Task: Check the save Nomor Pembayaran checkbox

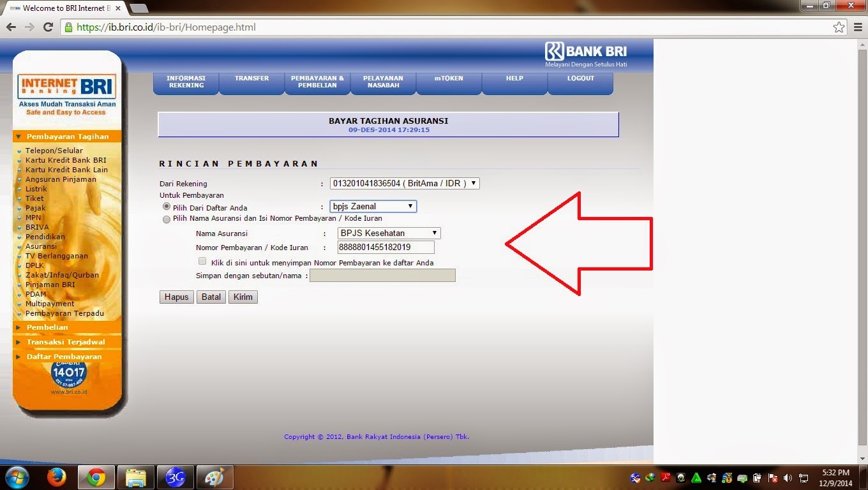Action: pos(202,261)
